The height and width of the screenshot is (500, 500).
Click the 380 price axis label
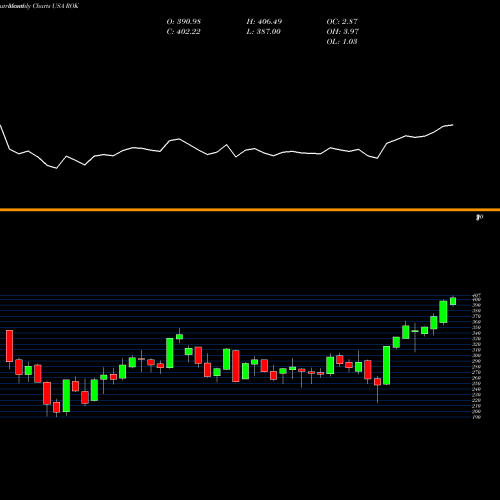click(x=477, y=311)
